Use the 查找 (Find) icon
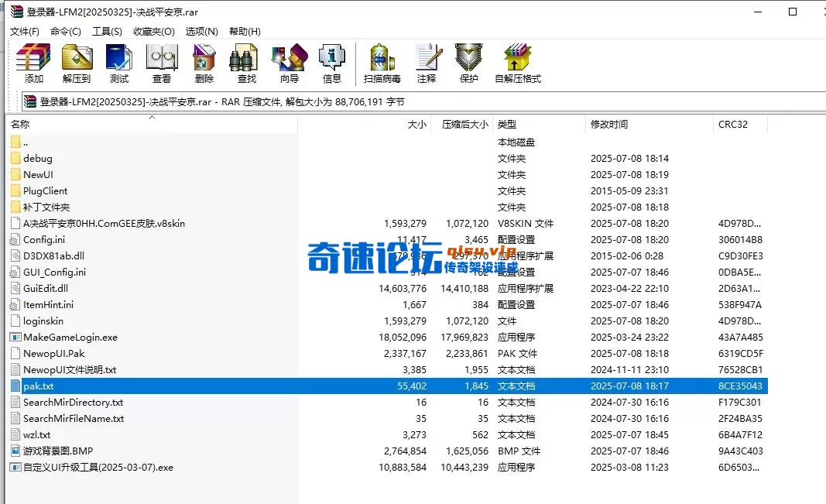This screenshot has height=504, width=826. (x=245, y=62)
